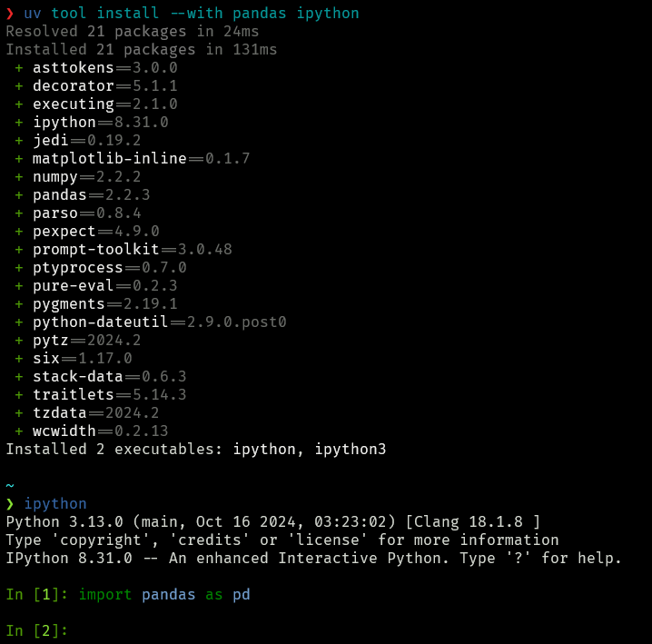Viewport: 652px width, 644px height.
Task: Click the green plus sign beside wcwidth
Action: (x=19, y=431)
